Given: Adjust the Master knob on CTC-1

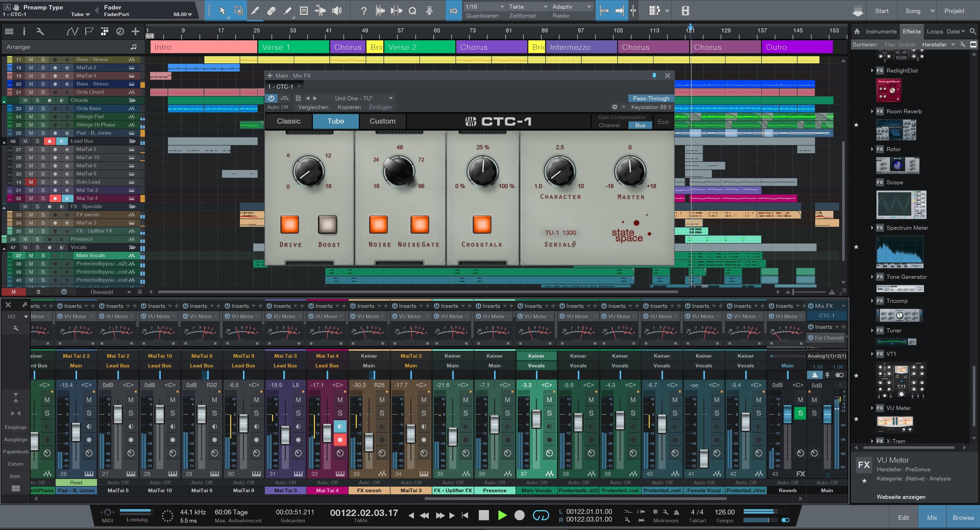Looking at the screenshot, I should tap(630, 171).
